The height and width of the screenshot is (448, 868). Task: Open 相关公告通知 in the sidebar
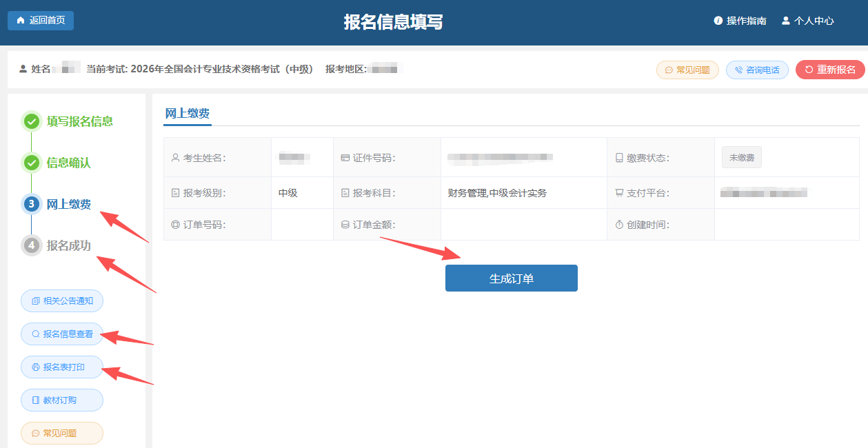(62, 301)
